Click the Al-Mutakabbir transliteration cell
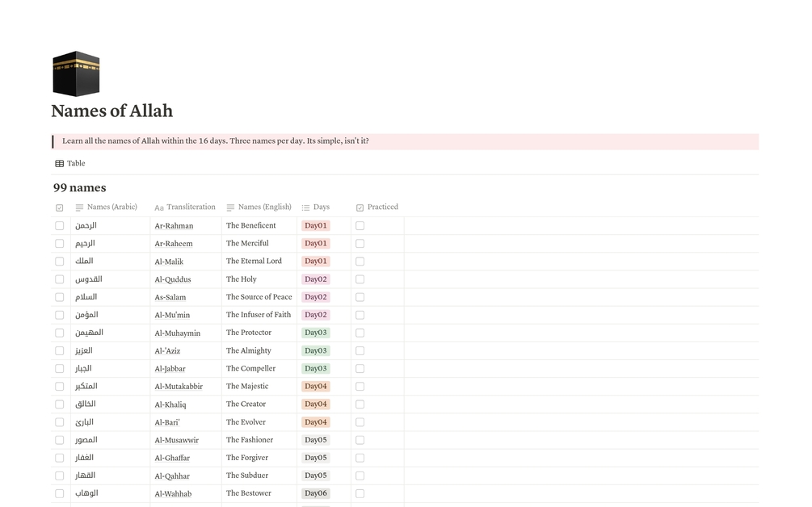Viewport: 812px width, 507px height. tap(186, 387)
